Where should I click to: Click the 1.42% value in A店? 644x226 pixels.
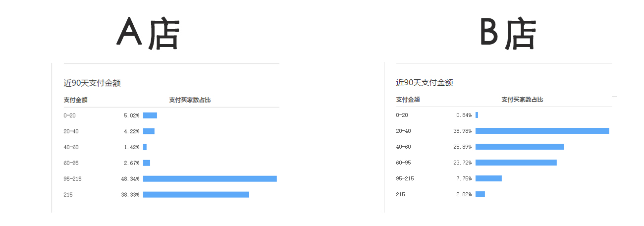tap(131, 147)
